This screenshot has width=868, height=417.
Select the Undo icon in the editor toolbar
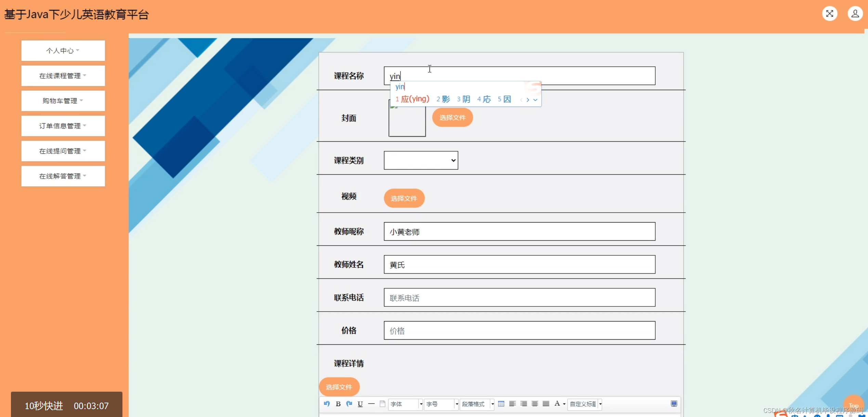pos(327,404)
